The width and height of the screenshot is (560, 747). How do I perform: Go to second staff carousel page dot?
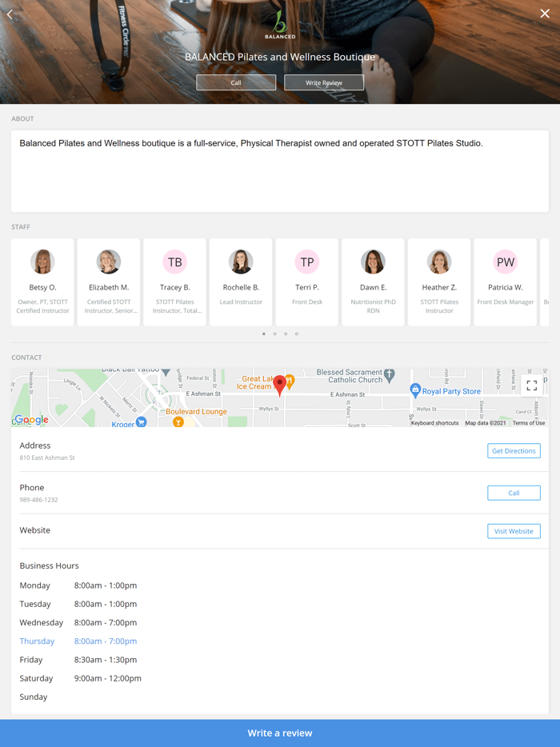coord(274,334)
